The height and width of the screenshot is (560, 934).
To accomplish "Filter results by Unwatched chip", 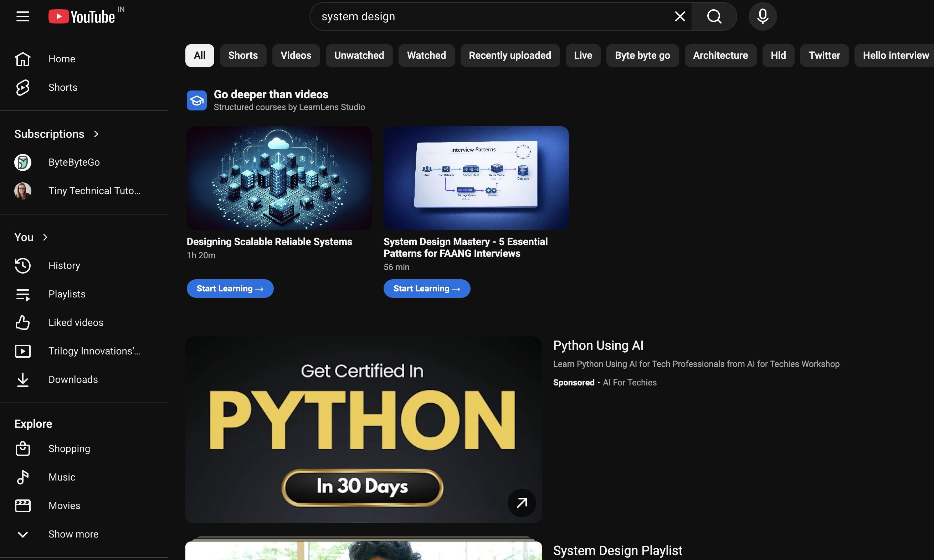I will [359, 56].
